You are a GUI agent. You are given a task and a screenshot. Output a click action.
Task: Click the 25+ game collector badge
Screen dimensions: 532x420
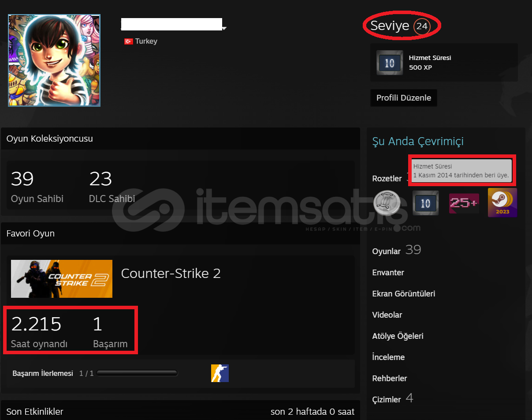tap(464, 203)
